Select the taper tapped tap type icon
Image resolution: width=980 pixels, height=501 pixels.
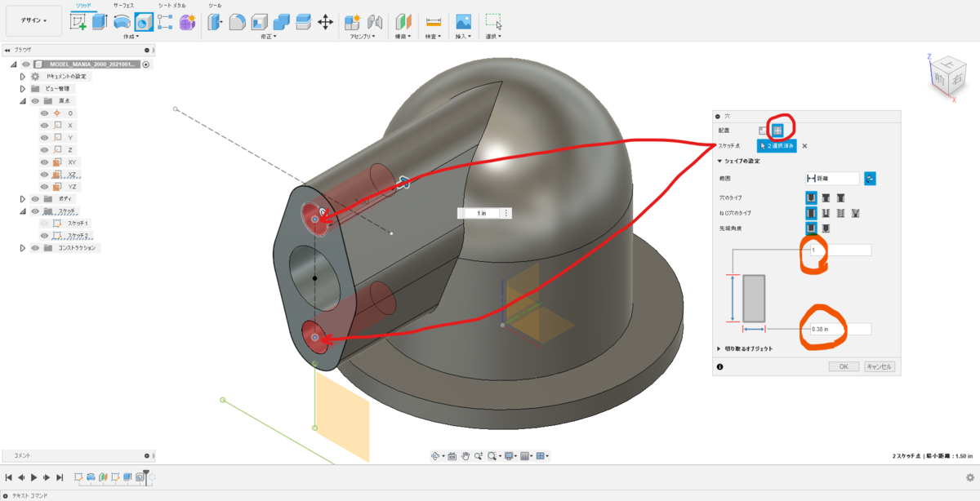(x=855, y=213)
